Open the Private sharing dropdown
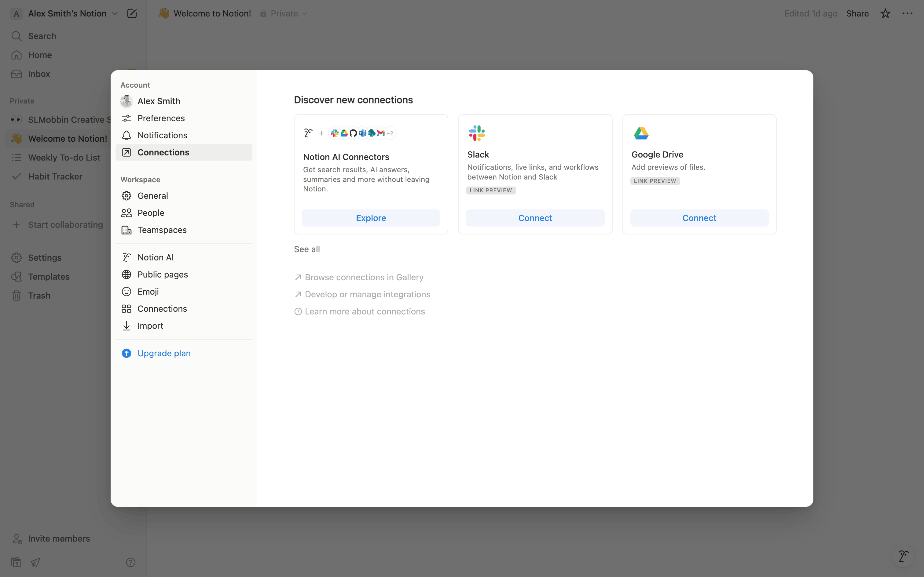Viewport: 924px width, 577px height. (284, 13)
